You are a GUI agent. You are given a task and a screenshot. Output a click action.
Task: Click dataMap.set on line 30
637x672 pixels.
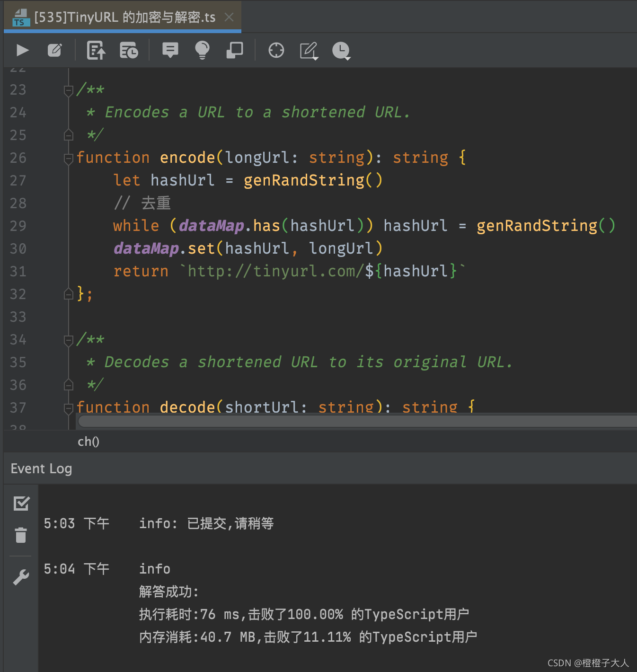(x=164, y=248)
